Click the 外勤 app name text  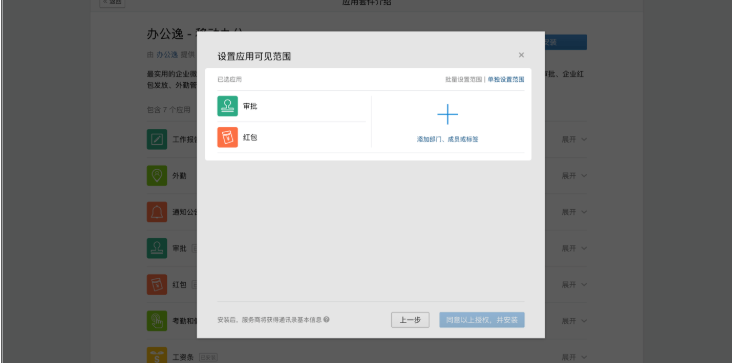[x=179, y=175]
